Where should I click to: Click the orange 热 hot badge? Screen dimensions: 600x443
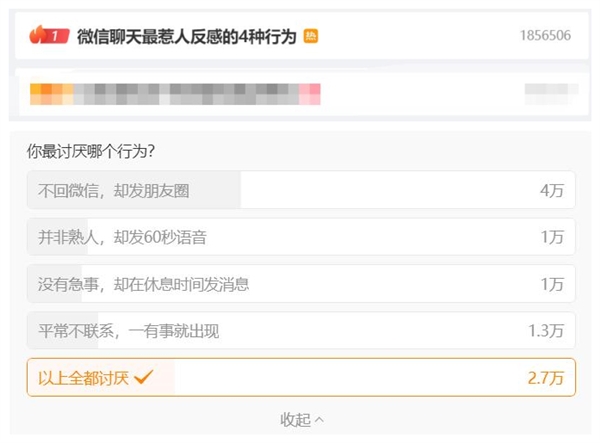[311, 36]
